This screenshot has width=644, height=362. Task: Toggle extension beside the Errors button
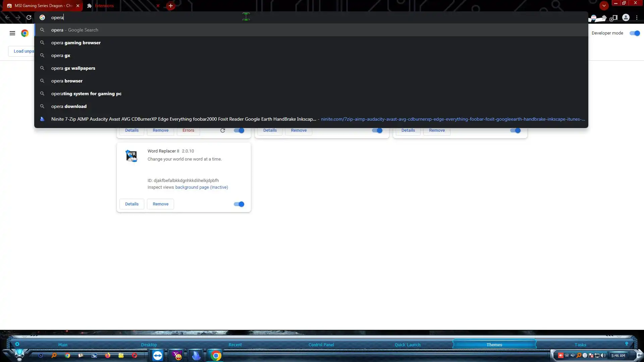pos(239,130)
